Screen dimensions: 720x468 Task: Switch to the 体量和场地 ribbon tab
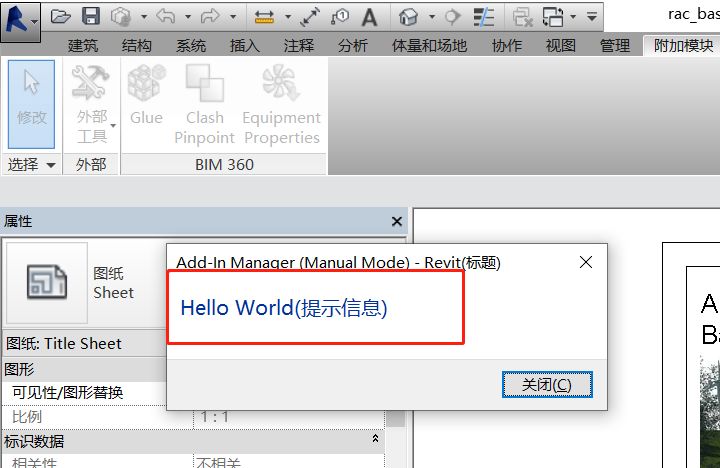(x=429, y=45)
